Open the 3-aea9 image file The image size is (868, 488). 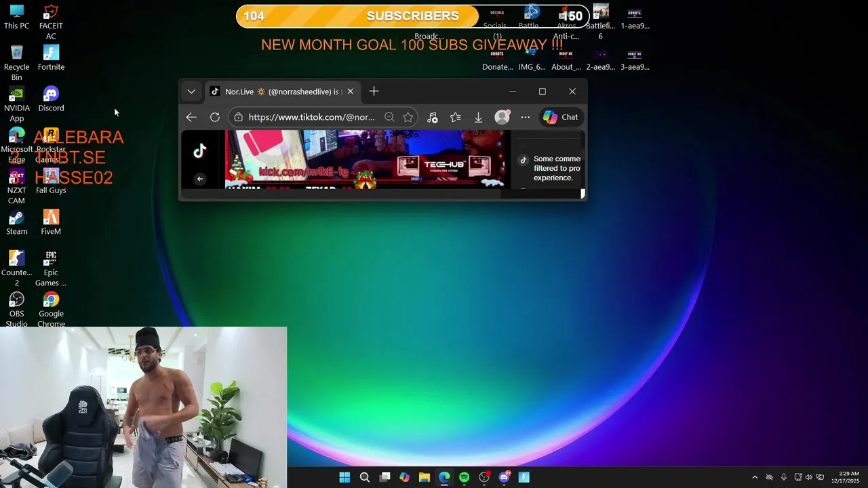635,59
